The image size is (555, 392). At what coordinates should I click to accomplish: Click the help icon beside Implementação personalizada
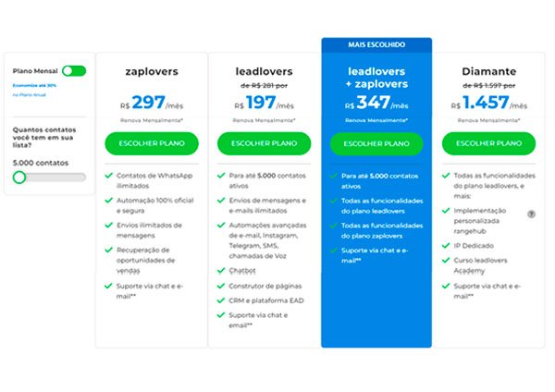(531, 214)
